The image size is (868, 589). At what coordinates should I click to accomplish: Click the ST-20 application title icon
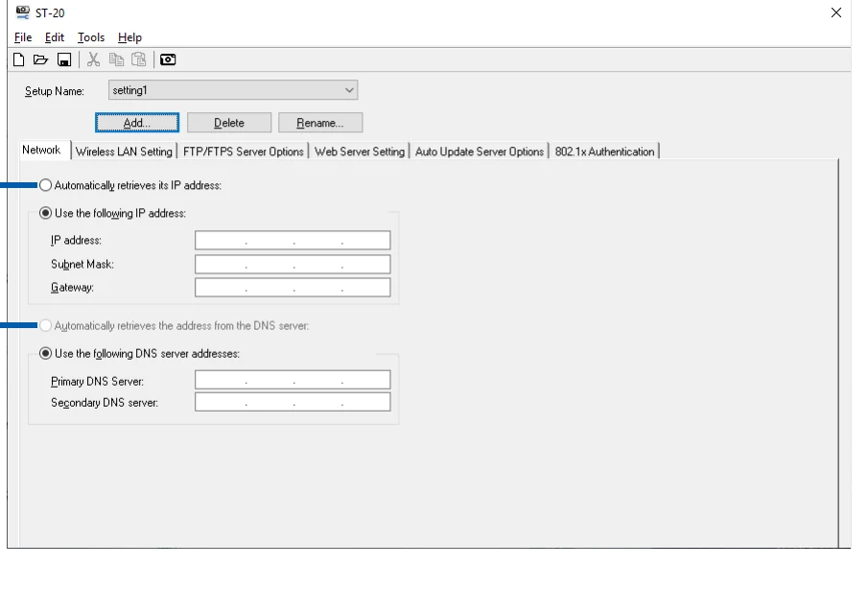[x=23, y=12]
